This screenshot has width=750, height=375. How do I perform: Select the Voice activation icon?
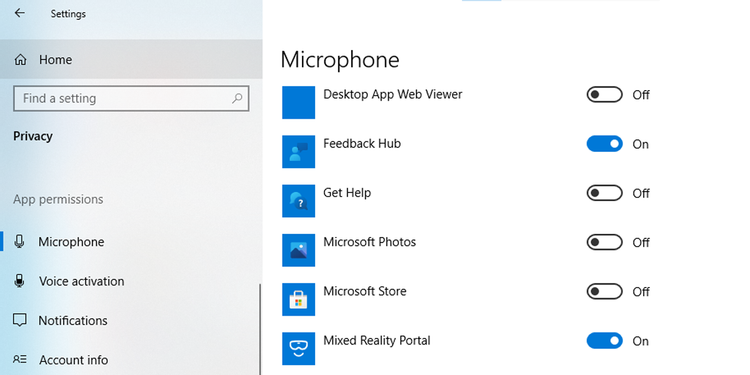pos(20,281)
